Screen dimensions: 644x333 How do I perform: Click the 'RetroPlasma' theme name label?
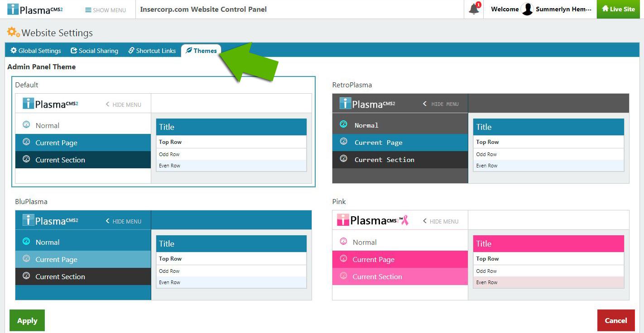tap(352, 85)
